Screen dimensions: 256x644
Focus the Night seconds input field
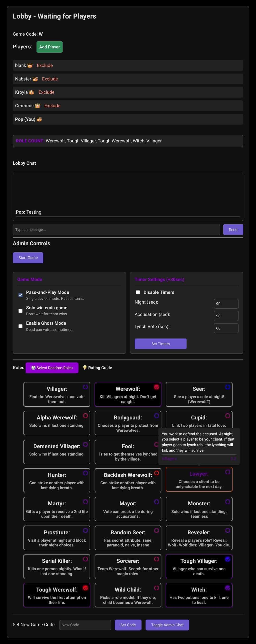coord(226,304)
